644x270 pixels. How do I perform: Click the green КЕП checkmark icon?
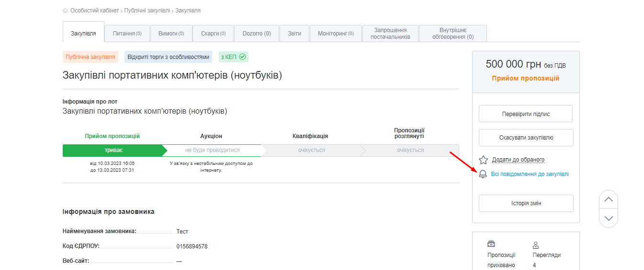tap(242, 57)
